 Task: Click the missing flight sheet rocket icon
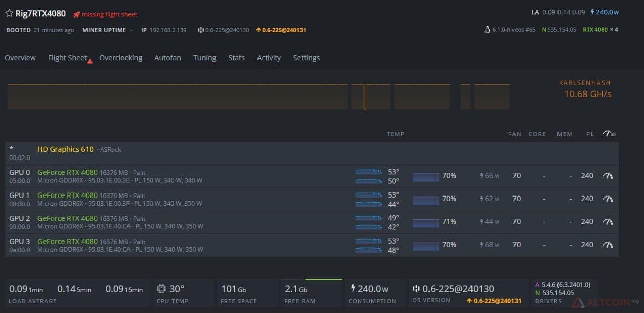(x=76, y=14)
